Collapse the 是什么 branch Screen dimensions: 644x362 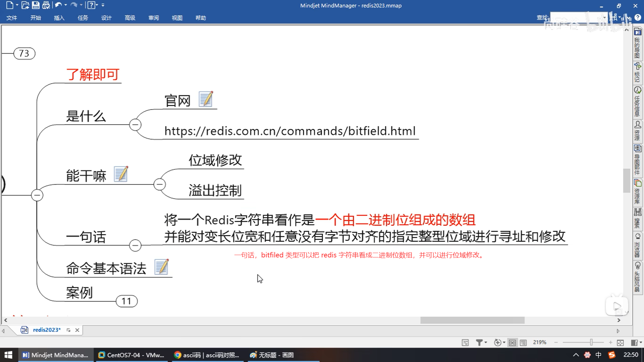(x=135, y=125)
